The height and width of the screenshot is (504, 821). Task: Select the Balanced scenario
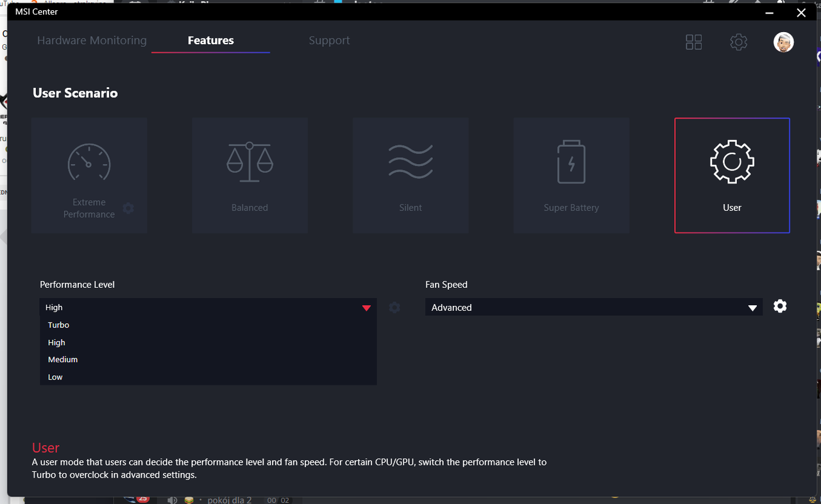(250, 175)
